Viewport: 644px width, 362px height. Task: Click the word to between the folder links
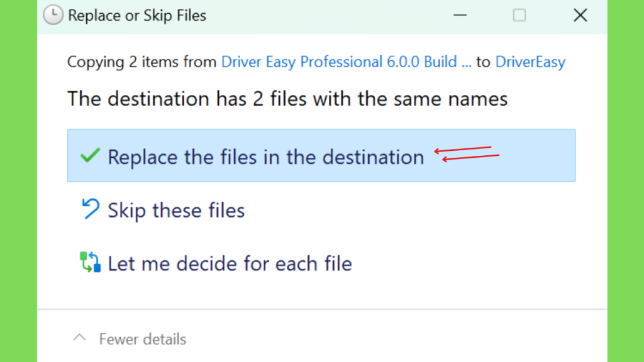[484, 62]
